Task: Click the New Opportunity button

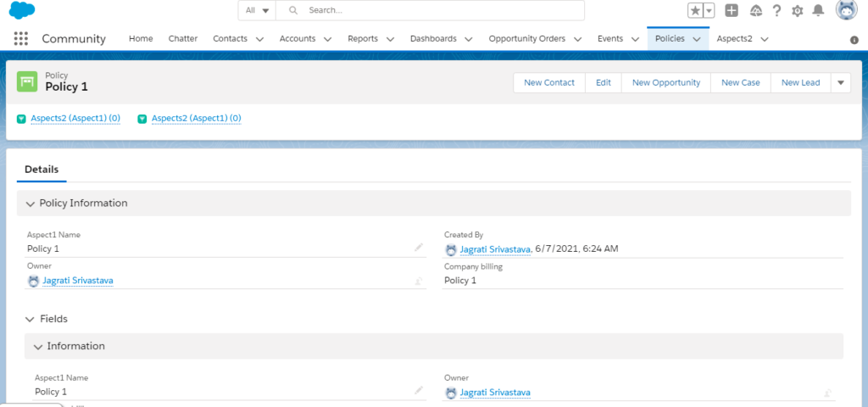Action: [x=666, y=82]
